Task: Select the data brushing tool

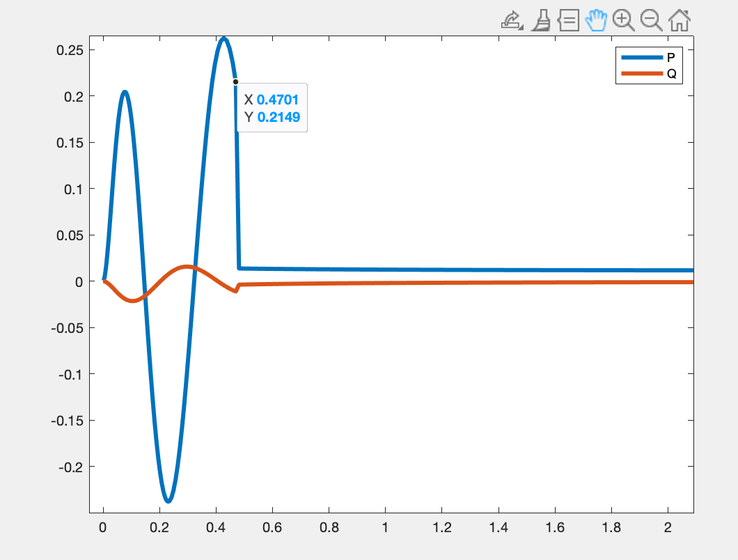Action: pos(542,20)
